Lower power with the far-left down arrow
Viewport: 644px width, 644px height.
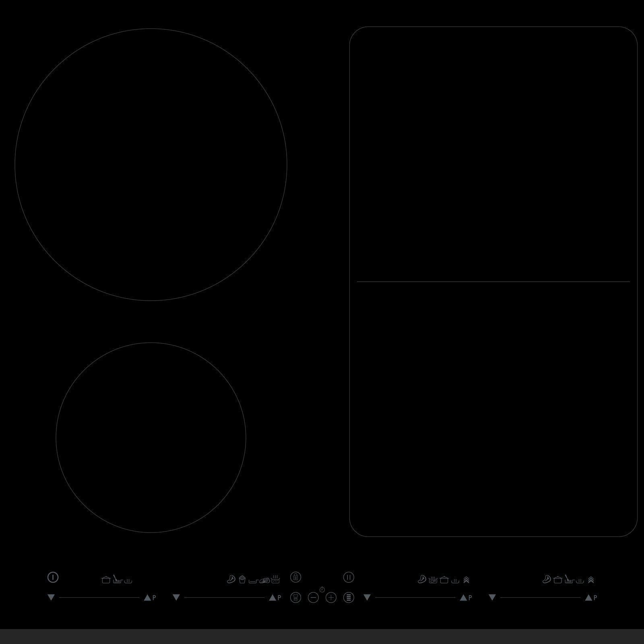coord(51,598)
